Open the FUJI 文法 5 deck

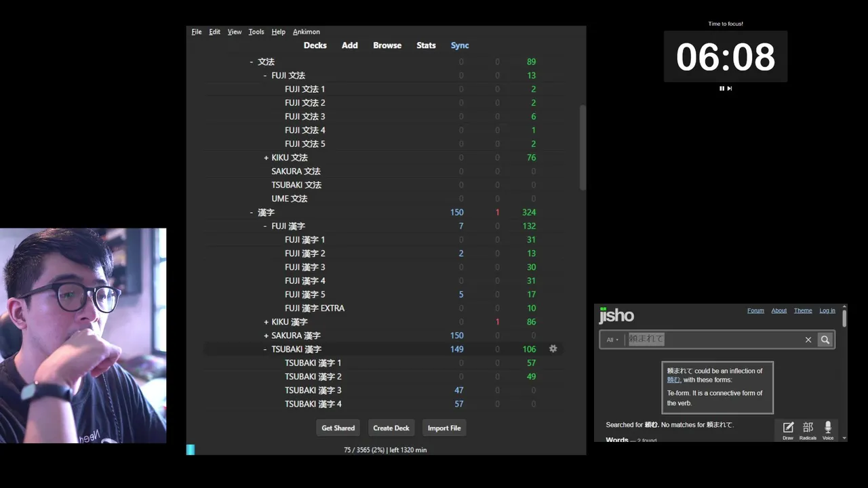[305, 144]
